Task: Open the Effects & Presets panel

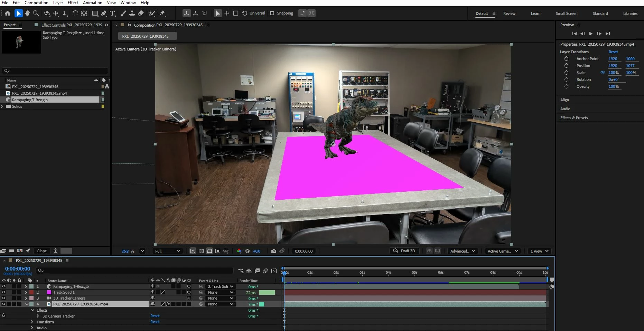Action: pos(574,118)
